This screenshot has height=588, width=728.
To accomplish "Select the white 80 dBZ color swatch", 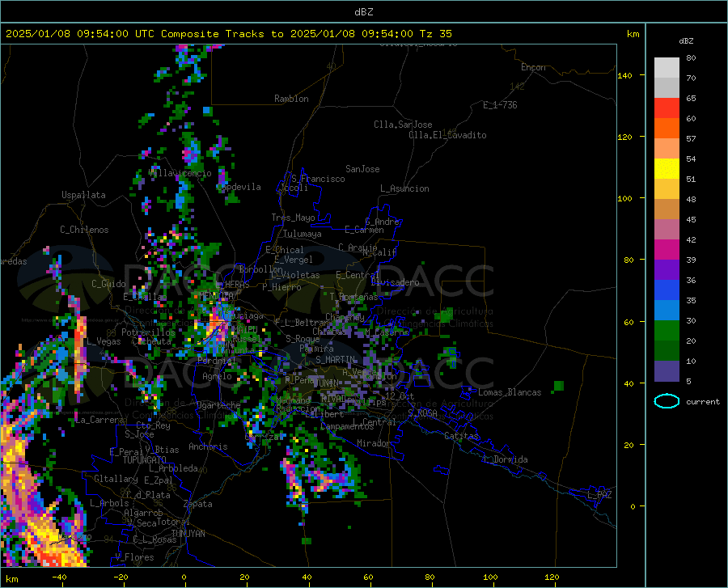I will (x=667, y=68).
